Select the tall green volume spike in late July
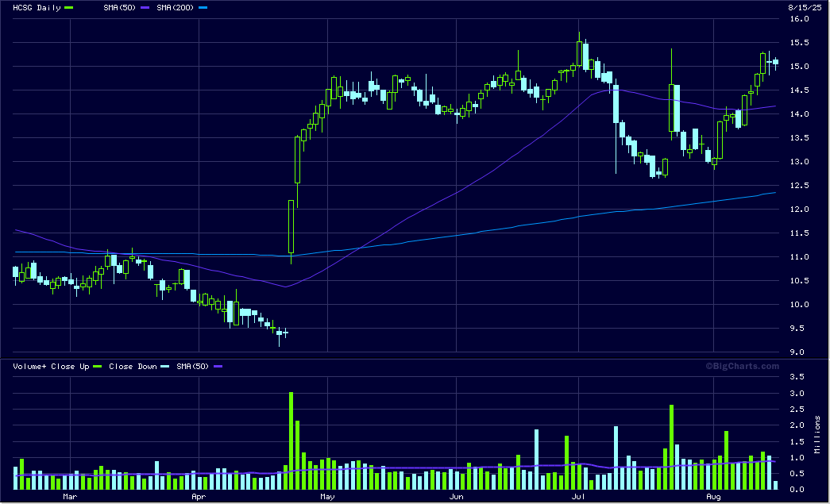830x504 pixels. point(671,448)
